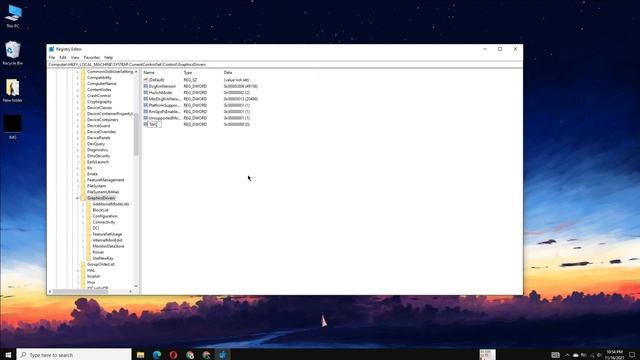Open the File menu
Image resolution: width=640 pixels, height=360 pixels.
coord(52,58)
